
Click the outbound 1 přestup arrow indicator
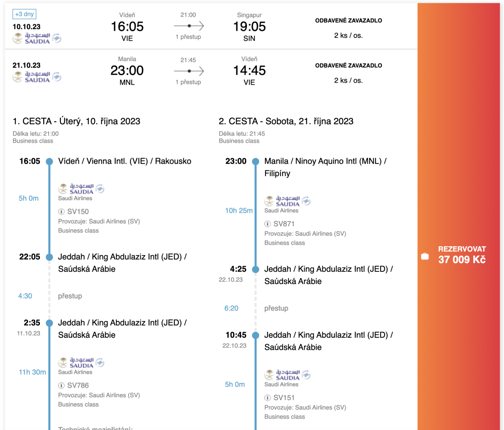point(189,26)
